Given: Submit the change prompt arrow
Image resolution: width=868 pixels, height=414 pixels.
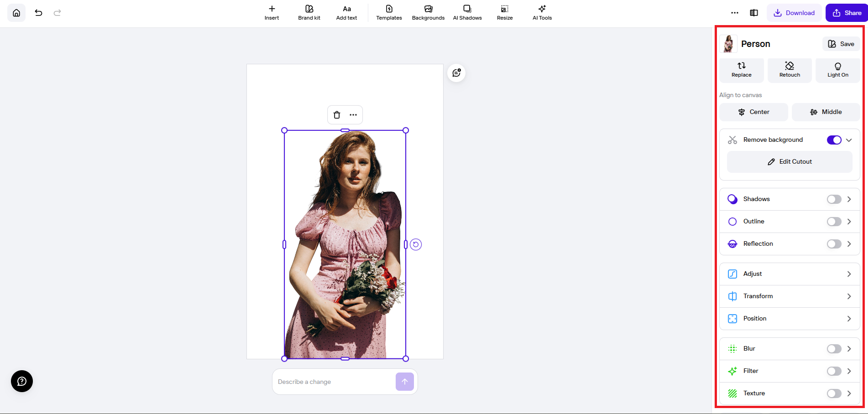Looking at the screenshot, I should click(405, 382).
